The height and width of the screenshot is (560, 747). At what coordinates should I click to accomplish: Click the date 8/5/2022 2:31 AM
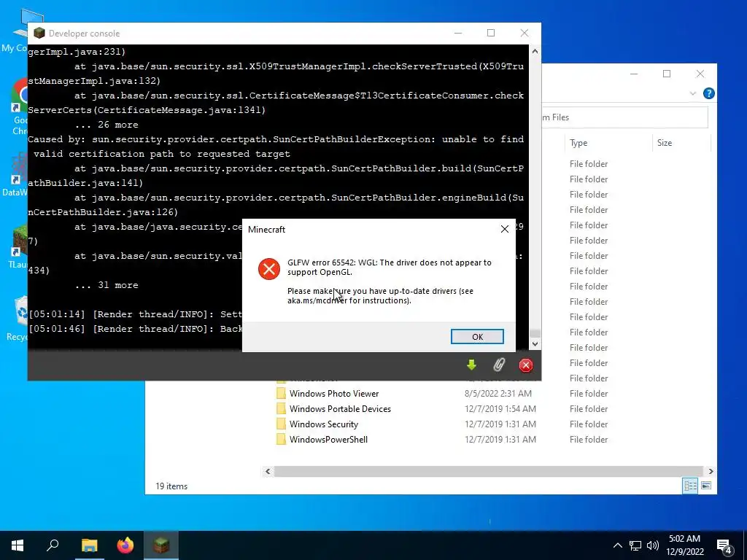(498, 393)
